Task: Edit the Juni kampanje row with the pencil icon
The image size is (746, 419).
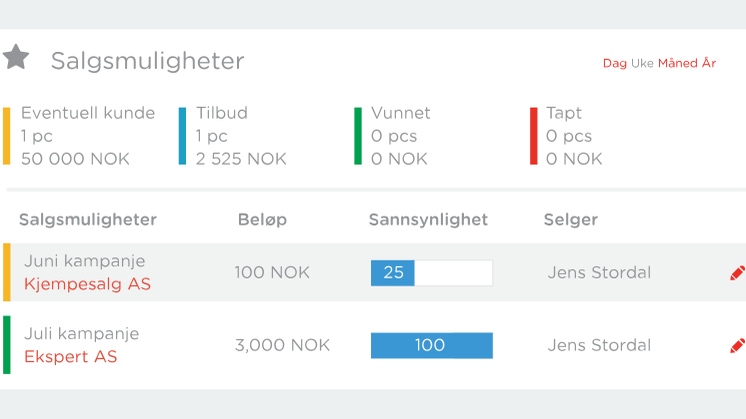Action: (737, 273)
